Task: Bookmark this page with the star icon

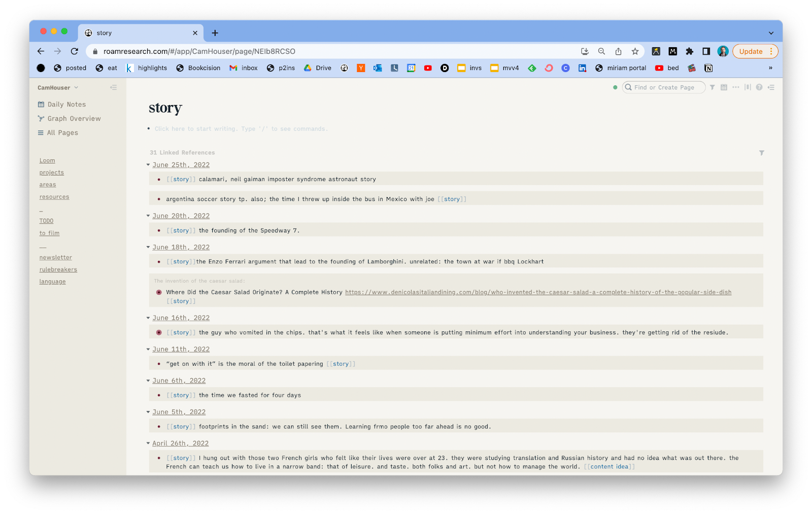Action: pyautogui.click(x=635, y=51)
